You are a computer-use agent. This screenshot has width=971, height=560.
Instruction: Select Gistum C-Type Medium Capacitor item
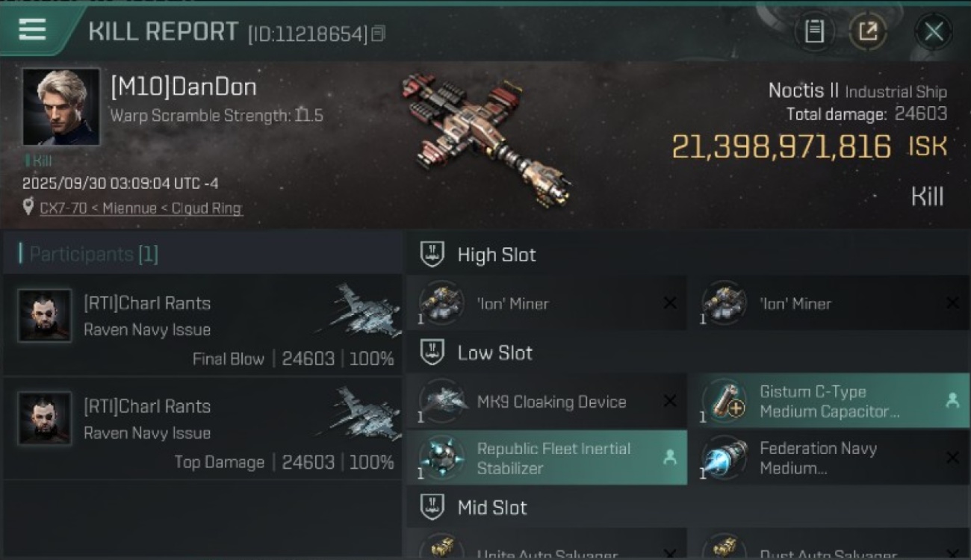click(x=829, y=401)
